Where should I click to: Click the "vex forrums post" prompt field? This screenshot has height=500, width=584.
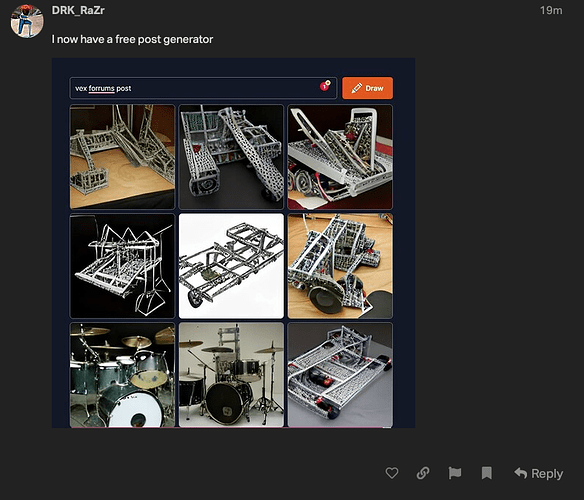(203, 88)
